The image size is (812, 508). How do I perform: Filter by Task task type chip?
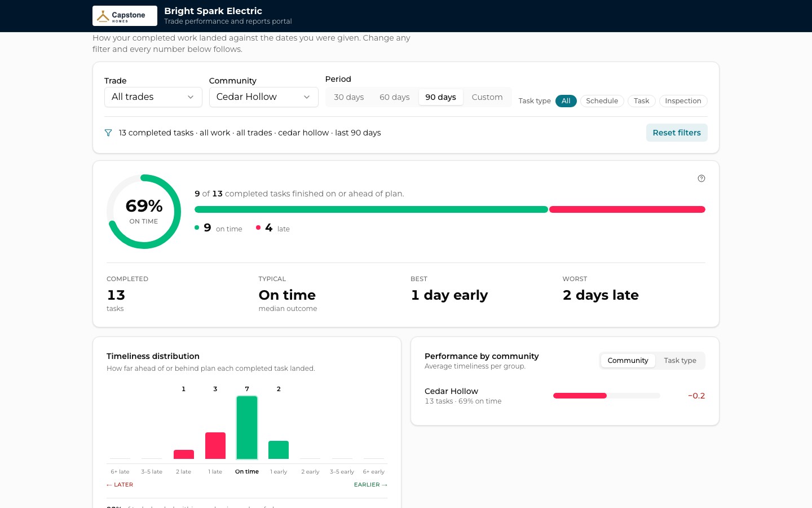click(642, 101)
